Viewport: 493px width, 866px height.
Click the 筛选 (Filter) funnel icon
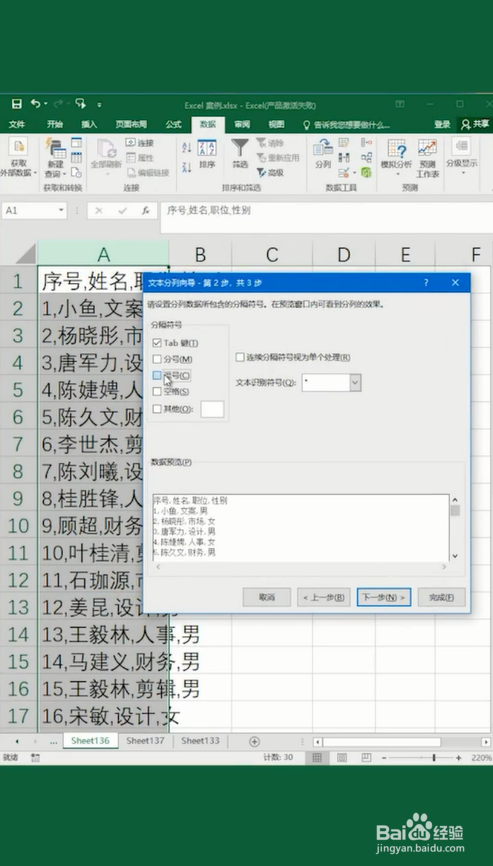[240, 154]
